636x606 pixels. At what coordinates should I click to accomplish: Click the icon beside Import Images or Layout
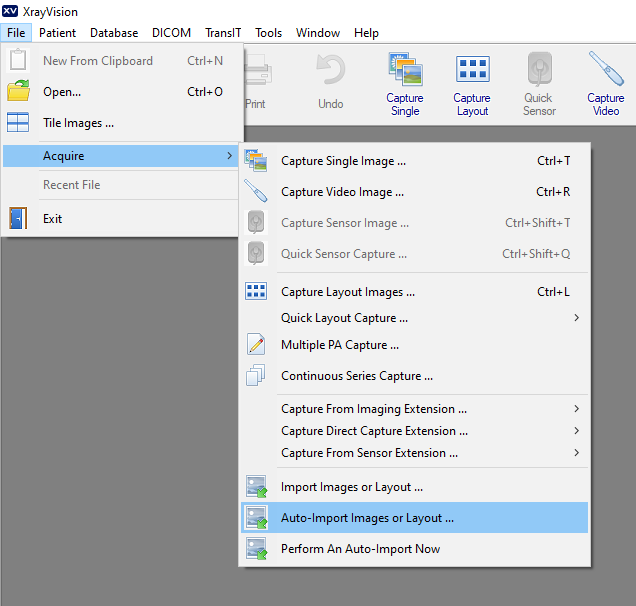tap(256, 487)
